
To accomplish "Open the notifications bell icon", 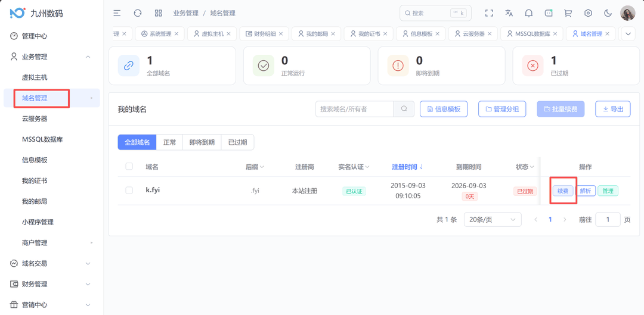I will (x=528, y=13).
